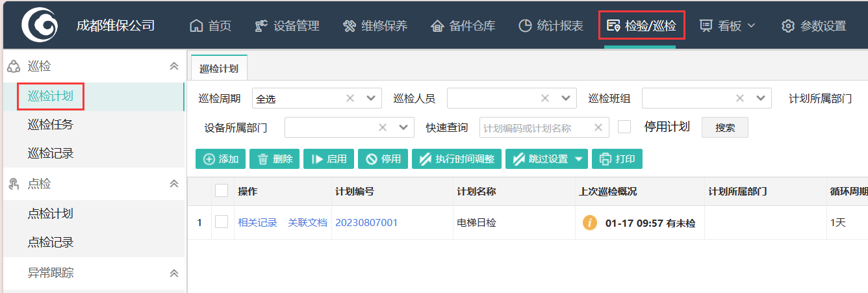The width and height of the screenshot is (868, 293).
Task: Click the 删除 button
Action: point(275,159)
